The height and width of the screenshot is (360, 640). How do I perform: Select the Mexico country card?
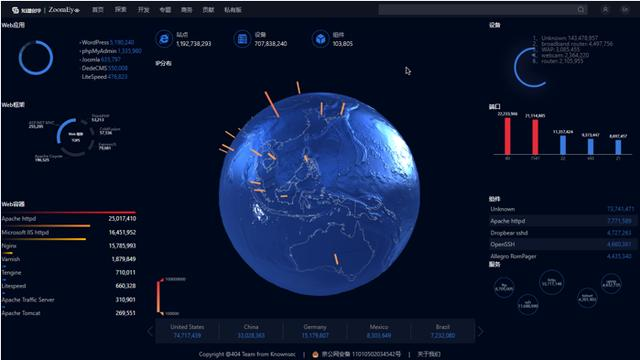379,331
